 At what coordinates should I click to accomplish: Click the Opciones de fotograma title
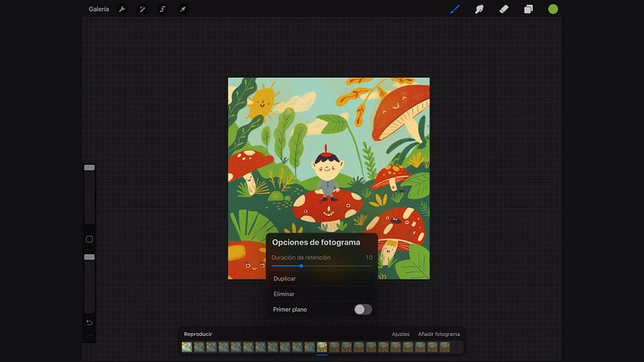coord(316,242)
